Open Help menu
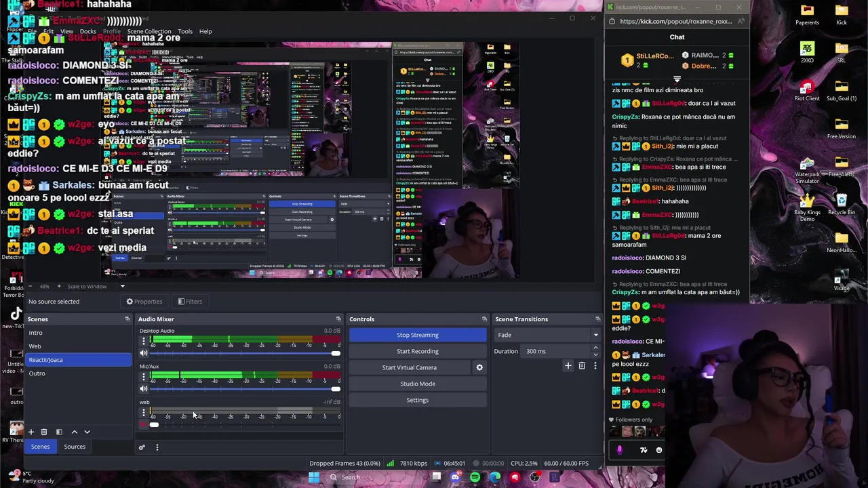 [205, 31]
